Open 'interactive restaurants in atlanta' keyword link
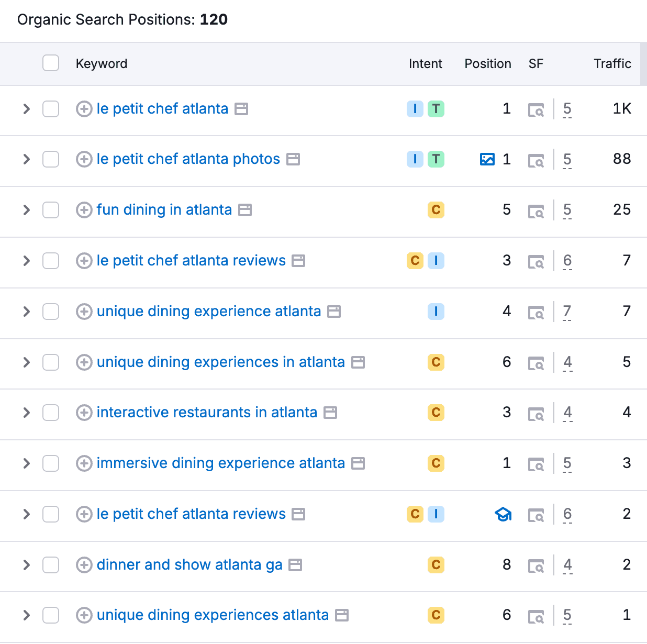The width and height of the screenshot is (647, 644). (207, 413)
